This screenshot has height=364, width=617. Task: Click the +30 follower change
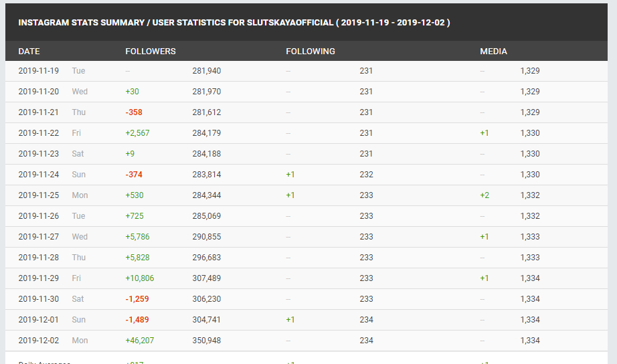[133, 92]
